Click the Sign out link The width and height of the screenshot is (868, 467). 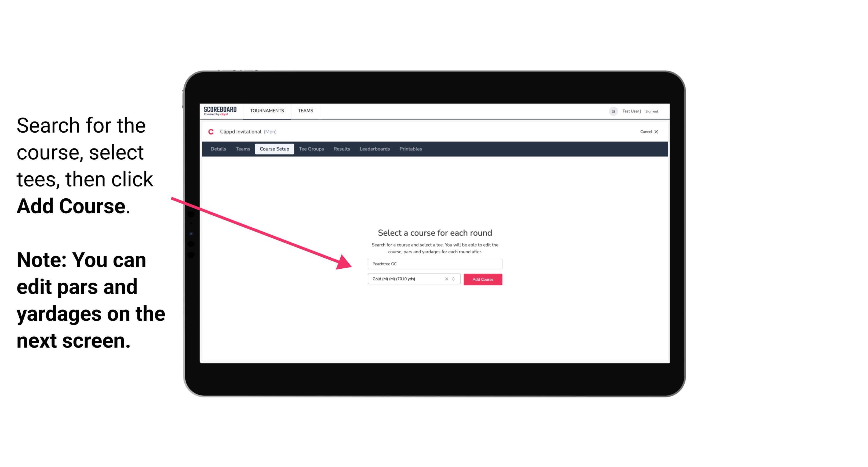651,111
